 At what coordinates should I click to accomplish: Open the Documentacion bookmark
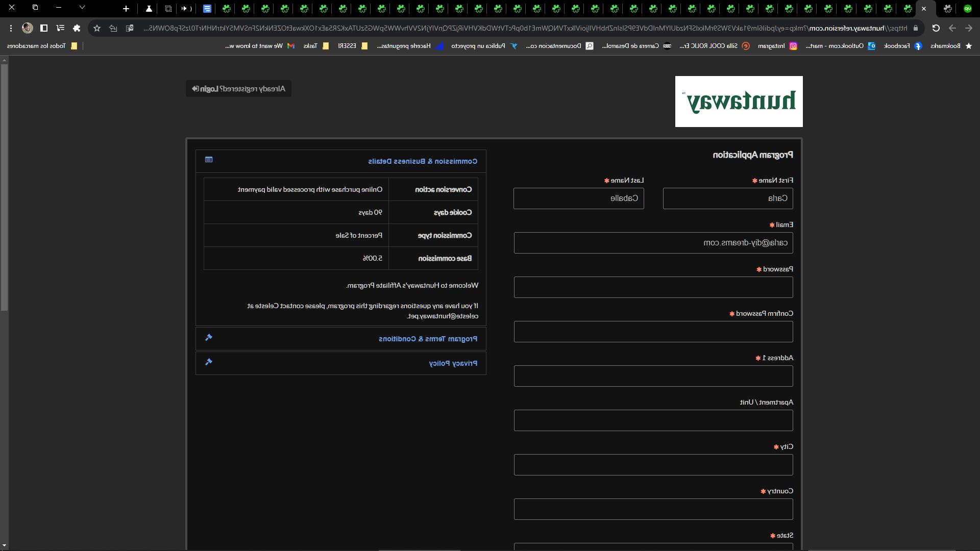tap(559, 46)
